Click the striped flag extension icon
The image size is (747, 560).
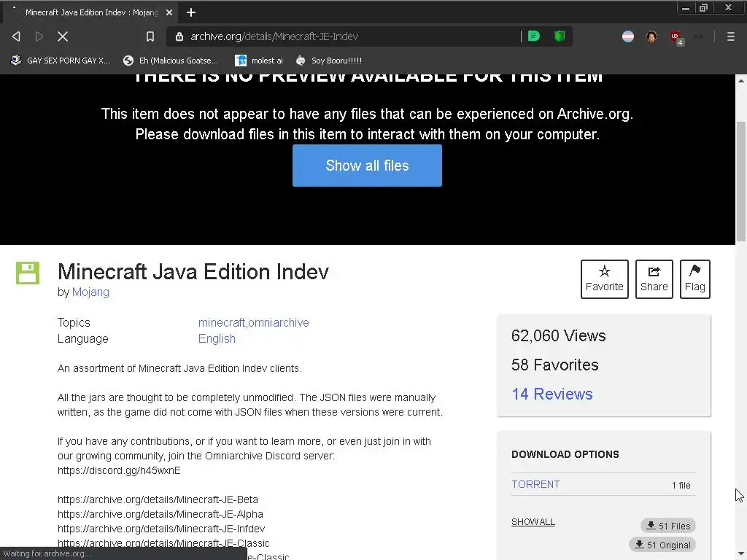628,36
